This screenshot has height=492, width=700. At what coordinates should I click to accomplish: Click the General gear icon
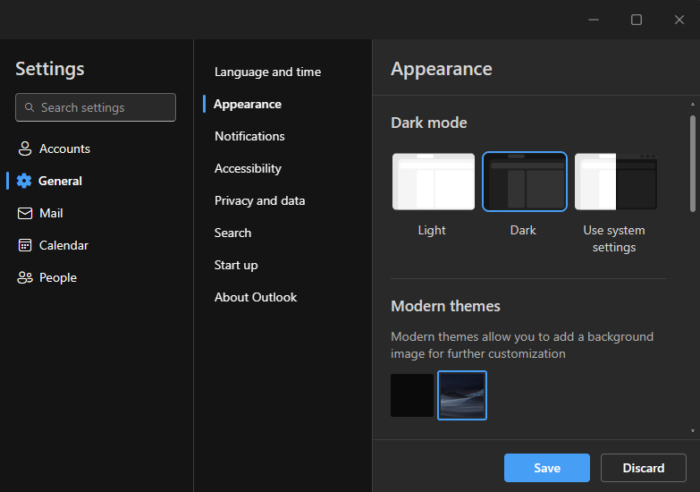pos(25,181)
